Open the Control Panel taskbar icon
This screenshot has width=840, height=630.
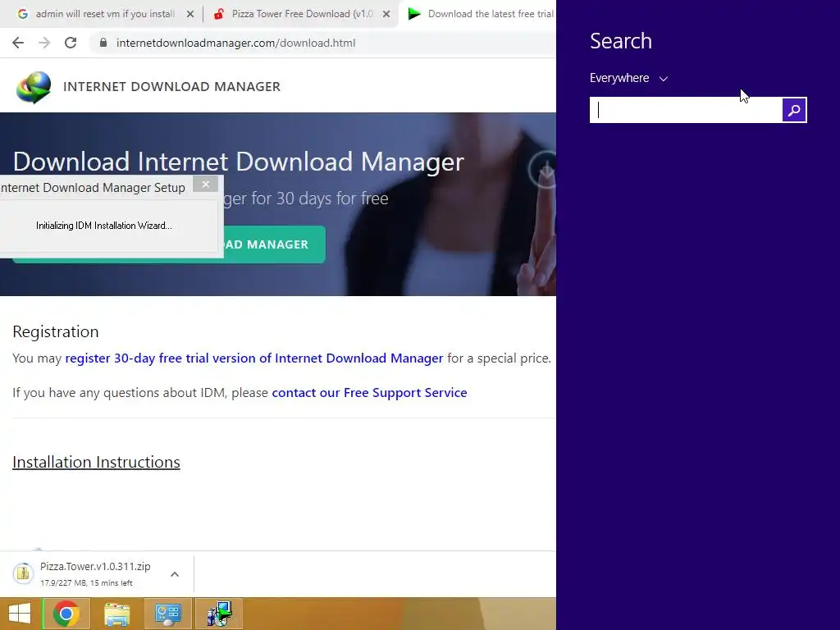167,614
